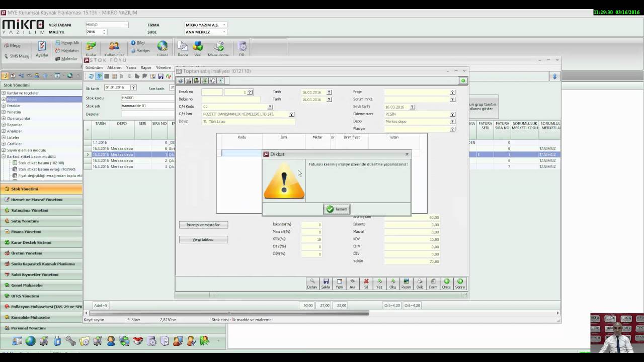Open the Kullanıcılar users icon
Screen dimensions: 644x362
(x=114, y=49)
